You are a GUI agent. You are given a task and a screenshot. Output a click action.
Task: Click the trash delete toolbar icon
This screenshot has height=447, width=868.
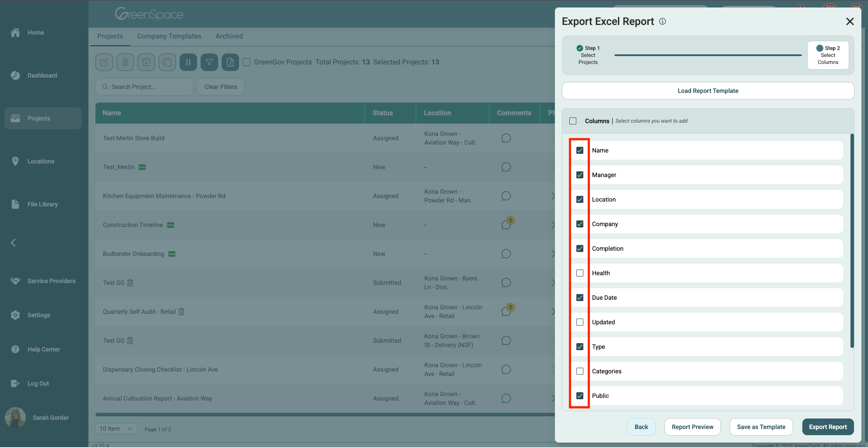pos(125,62)
